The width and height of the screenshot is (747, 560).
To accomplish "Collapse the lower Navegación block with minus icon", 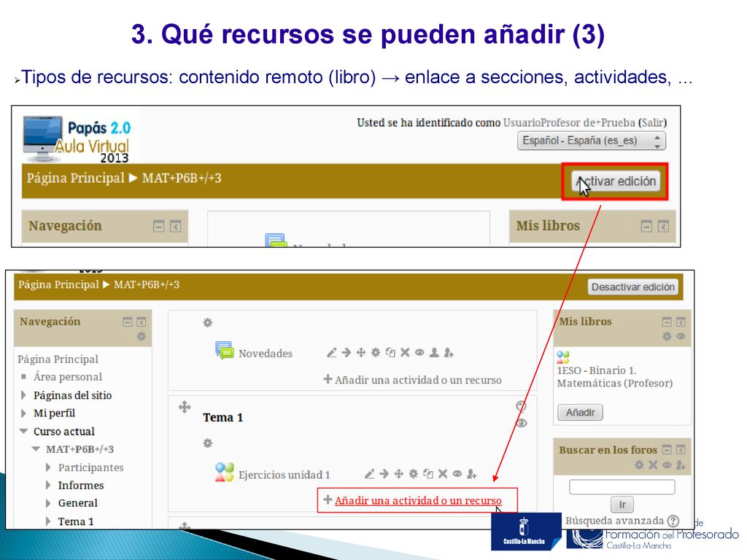I will click(127, 322).
